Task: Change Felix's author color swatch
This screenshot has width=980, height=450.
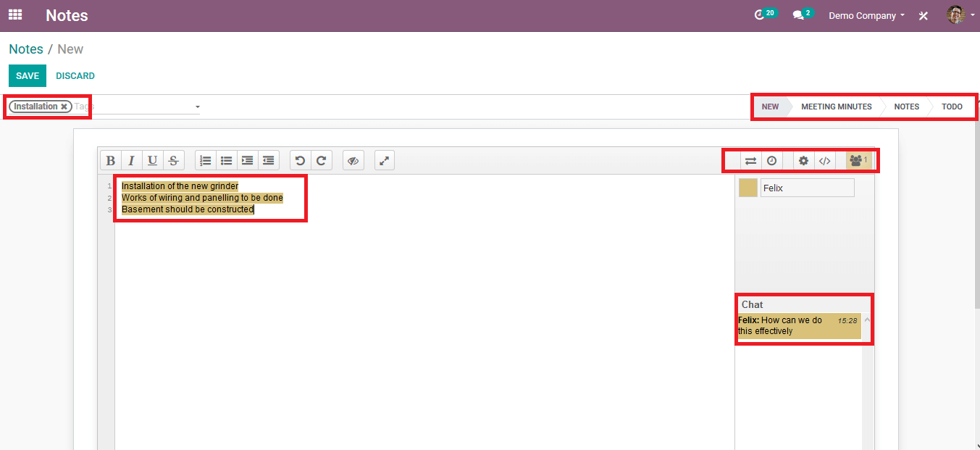Action: coord(748,188)
